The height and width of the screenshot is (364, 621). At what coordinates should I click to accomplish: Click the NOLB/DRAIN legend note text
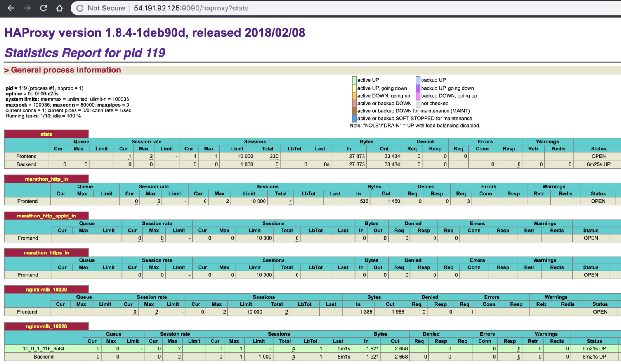(415, 126)
